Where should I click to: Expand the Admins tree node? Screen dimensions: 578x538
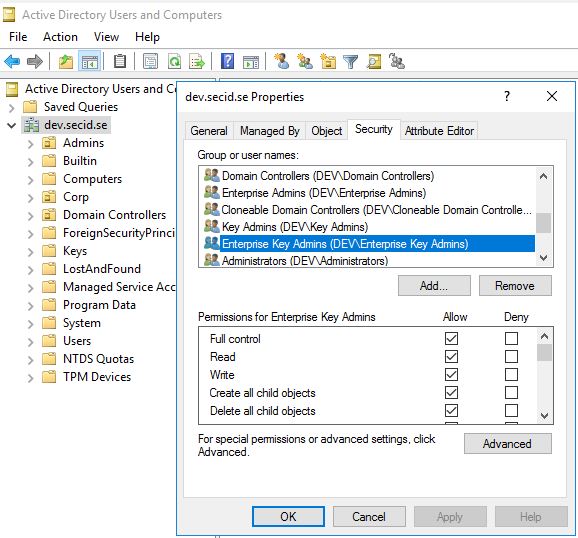pyautogui.click(x=31, y=144)
